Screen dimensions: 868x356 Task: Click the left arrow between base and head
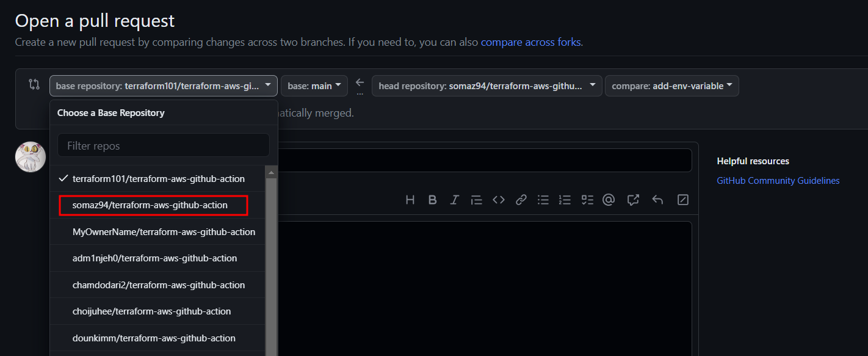point(360,82)
